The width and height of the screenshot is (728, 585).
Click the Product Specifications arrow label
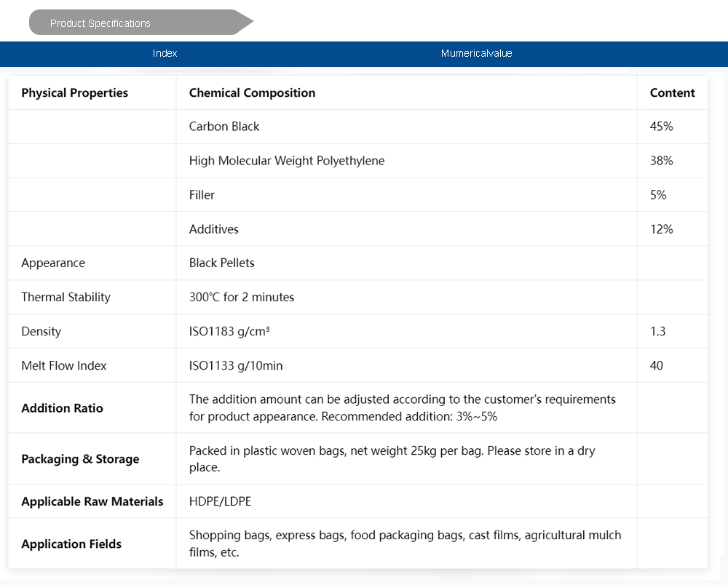tap(100, 23)
